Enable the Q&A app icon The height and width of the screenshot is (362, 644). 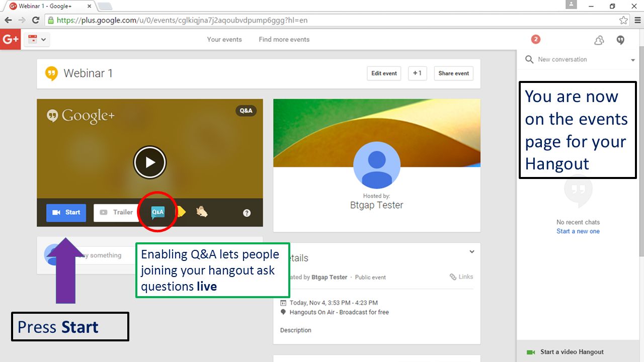(158, 213)
